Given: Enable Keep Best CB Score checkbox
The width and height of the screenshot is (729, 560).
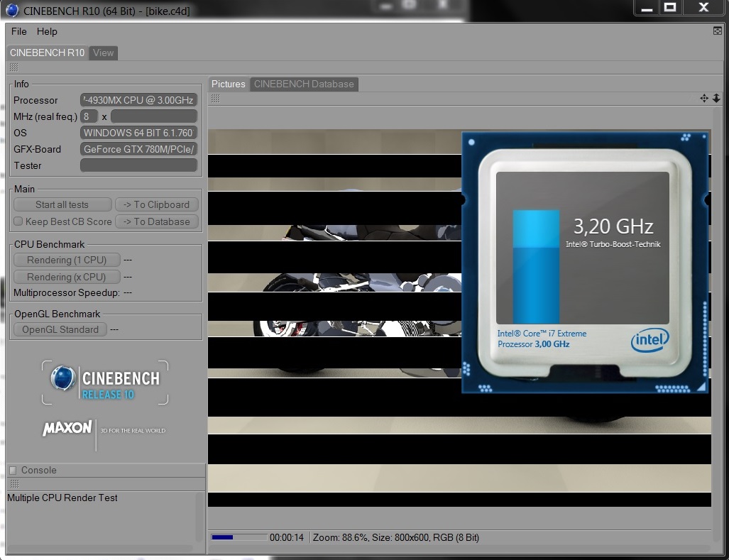Looking at the screenshot, I should (x=18, y=221).
